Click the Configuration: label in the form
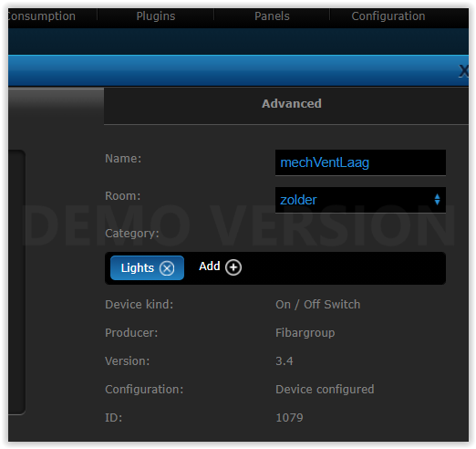 point(144,390)
